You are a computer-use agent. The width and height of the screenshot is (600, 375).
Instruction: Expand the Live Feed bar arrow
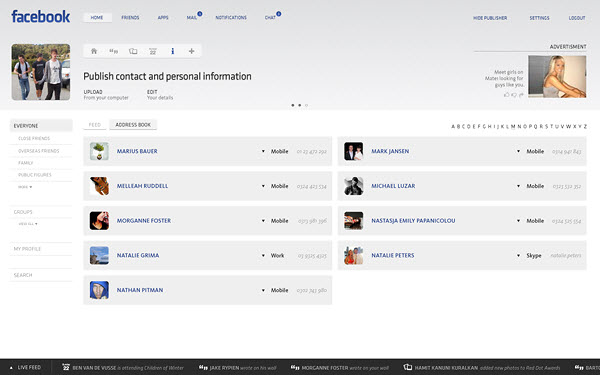[x=11, y=368]
